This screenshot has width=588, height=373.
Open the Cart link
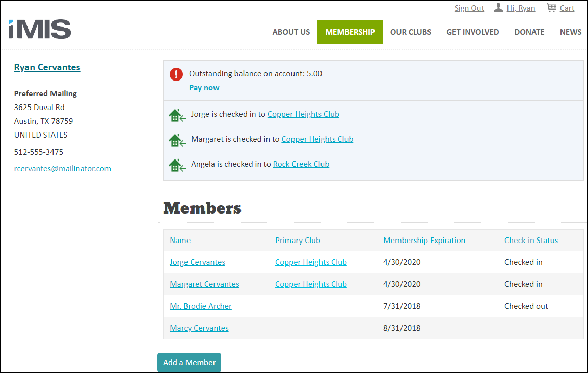[x=567, y=8]
